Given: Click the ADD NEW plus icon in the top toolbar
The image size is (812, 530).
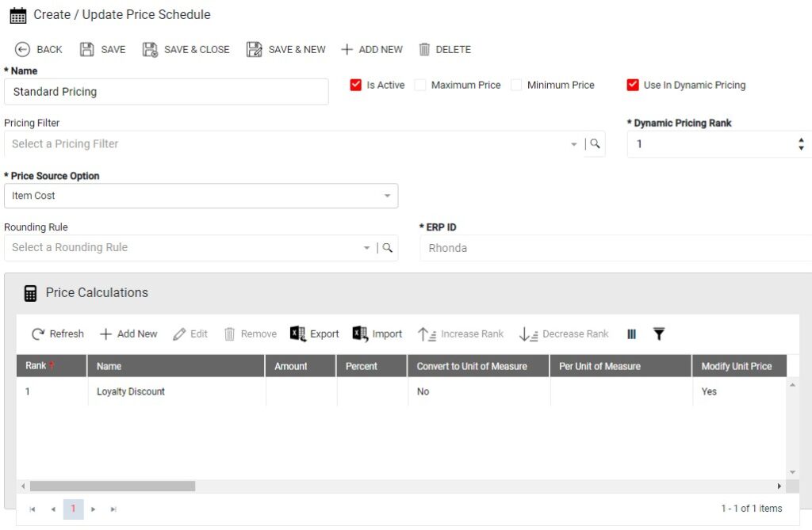Looking at the screenshot, I should point(347,49).
